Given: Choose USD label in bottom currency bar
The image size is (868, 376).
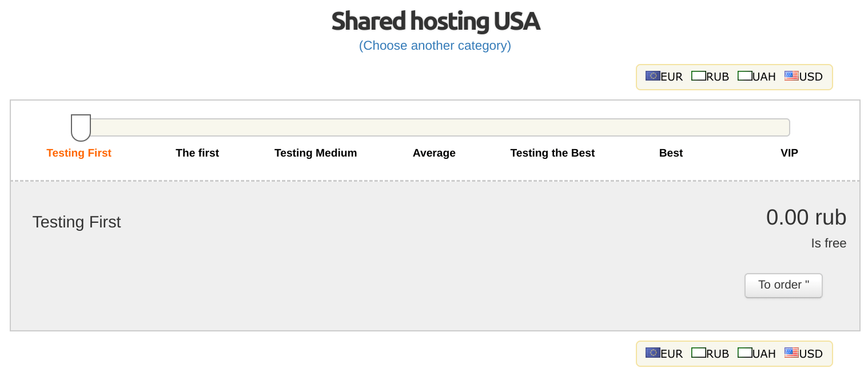Looking at the screenshot, I should [x=811, y=354].
